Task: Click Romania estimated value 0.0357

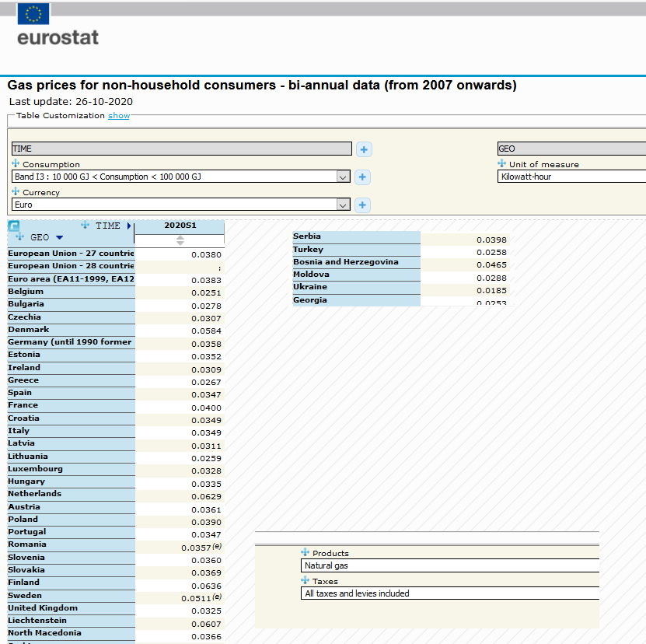Action: point(196,548)
